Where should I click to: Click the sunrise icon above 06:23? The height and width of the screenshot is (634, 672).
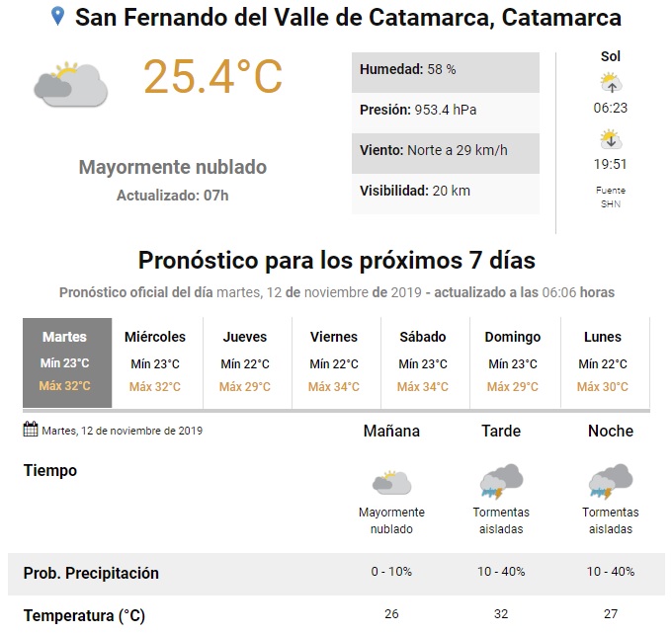[x=611, y=83]
